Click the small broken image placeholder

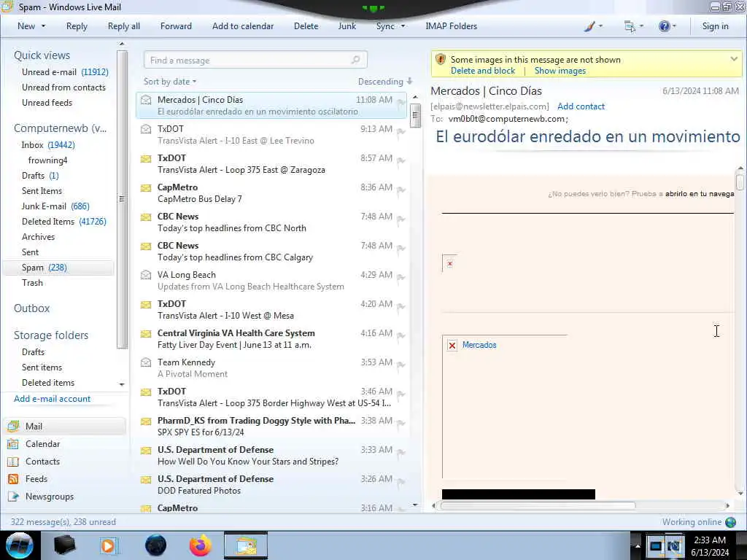(x=449, y=263)
